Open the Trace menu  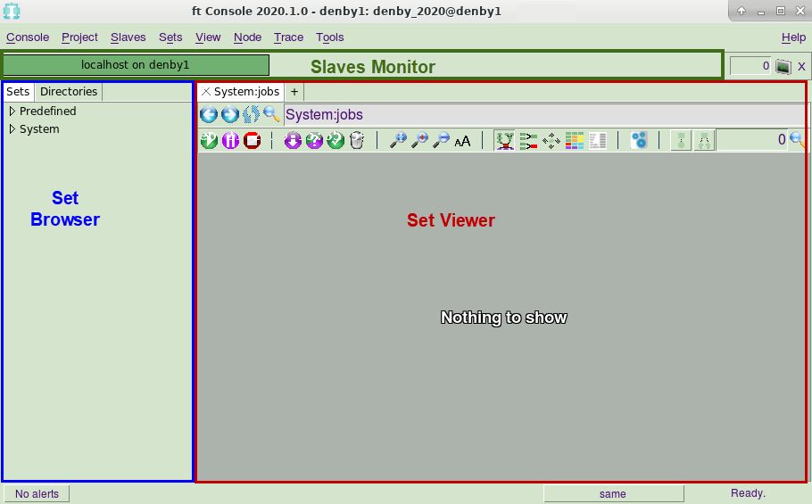(288, 37)
